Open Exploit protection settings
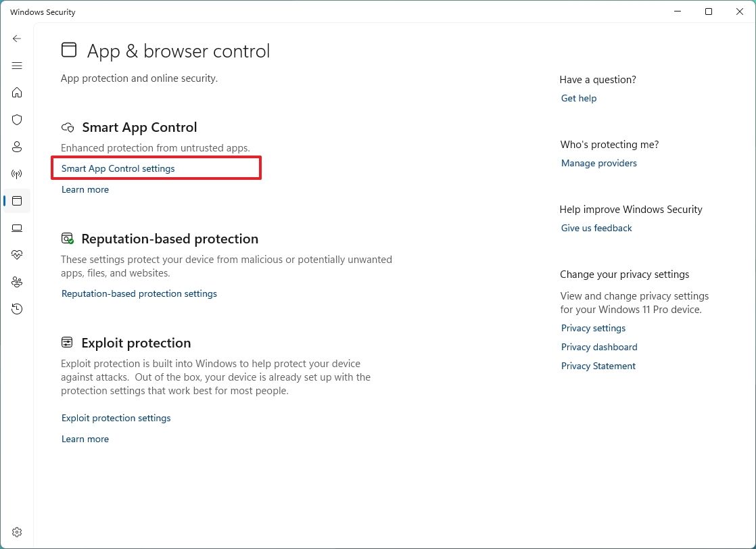This screenshot has width=756, height=549. pyautogui.click(x=116, y=418)
